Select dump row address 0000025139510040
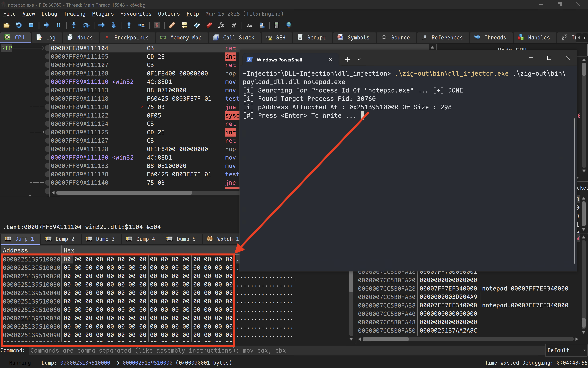Image resolution: width=588 pixels, height=368 pixels. point(32,293)
